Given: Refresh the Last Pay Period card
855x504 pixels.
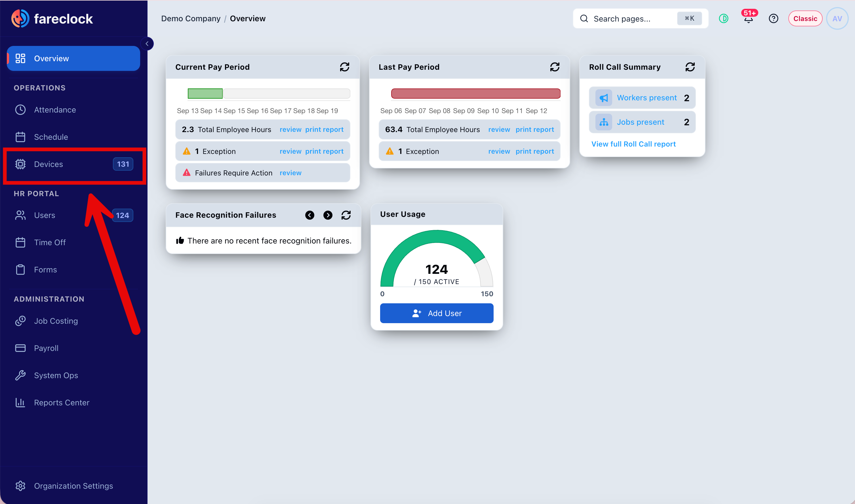Looking at the screenshot, I should click(x=555, y=67).
